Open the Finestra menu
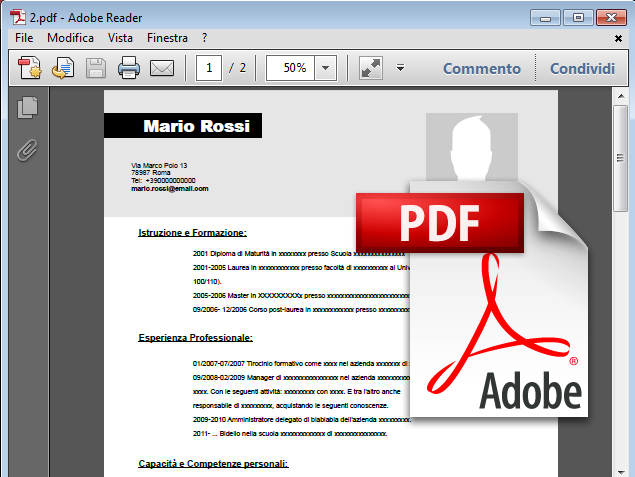Viewport: 635px width, 477px height. click(x=167, y=38)
